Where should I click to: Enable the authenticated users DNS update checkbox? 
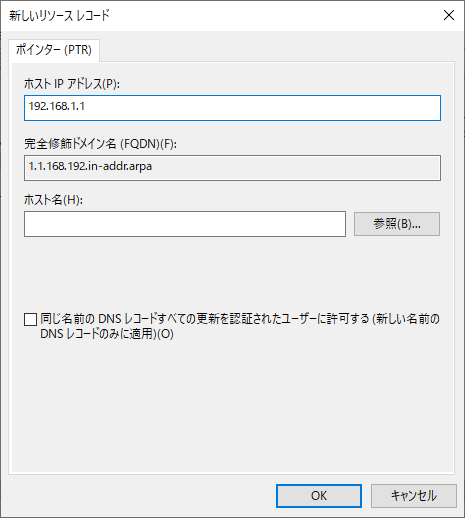30,319
